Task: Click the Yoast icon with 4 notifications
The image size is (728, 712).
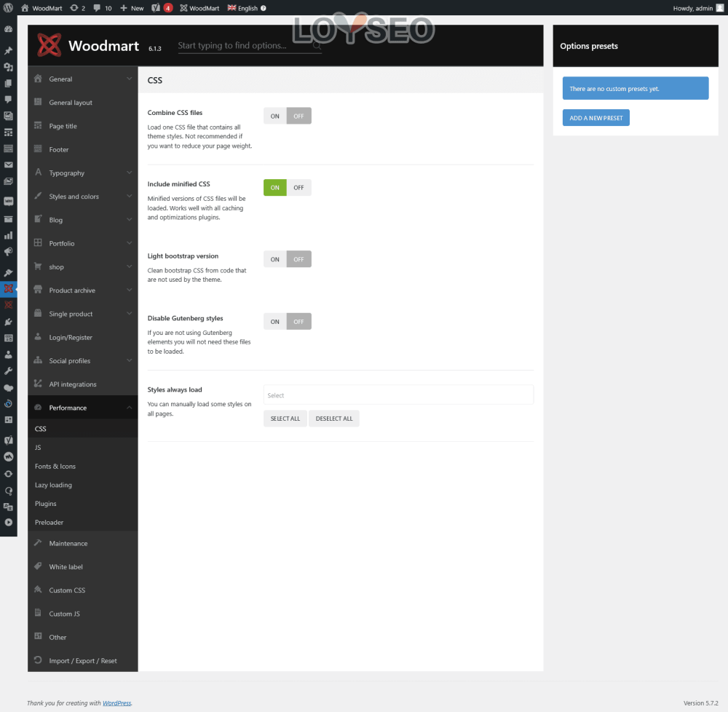Action: pos(162,8)
